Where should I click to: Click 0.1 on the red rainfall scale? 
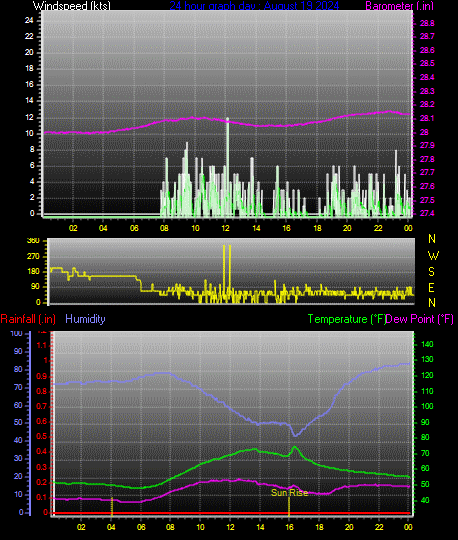point(41,498)
